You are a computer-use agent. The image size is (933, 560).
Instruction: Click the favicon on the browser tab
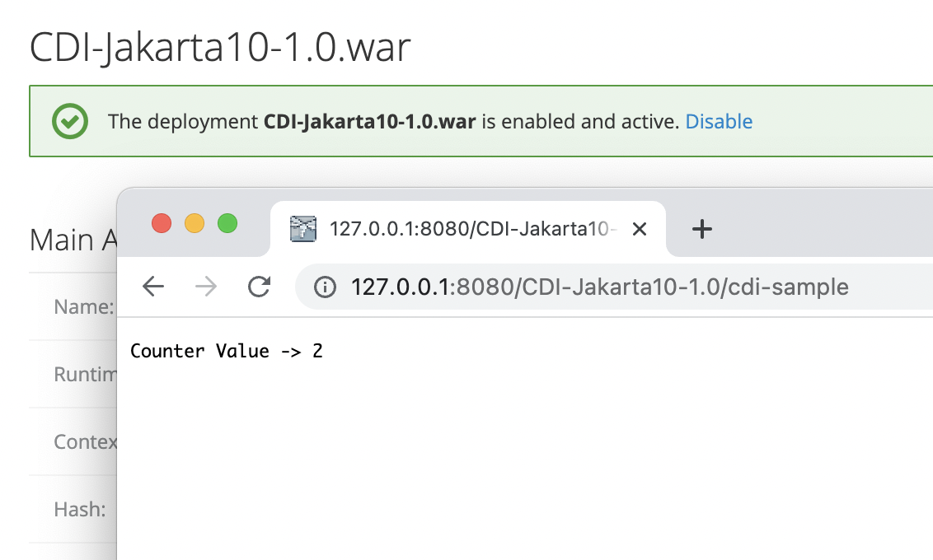coord(303,229)
